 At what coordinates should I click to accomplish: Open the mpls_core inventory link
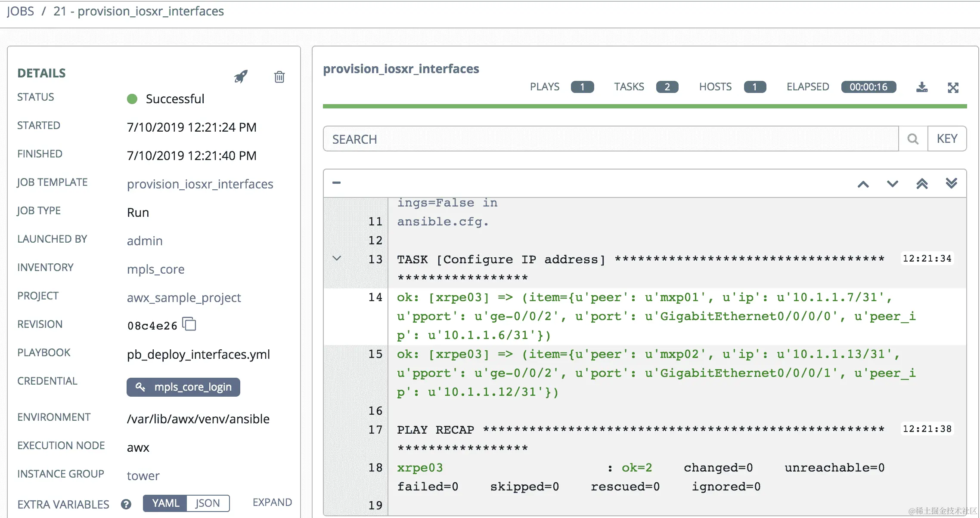155,269
